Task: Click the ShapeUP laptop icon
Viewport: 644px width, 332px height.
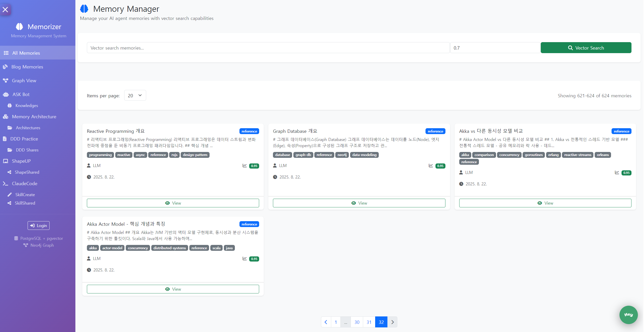Action: click(x=6, y=161)
